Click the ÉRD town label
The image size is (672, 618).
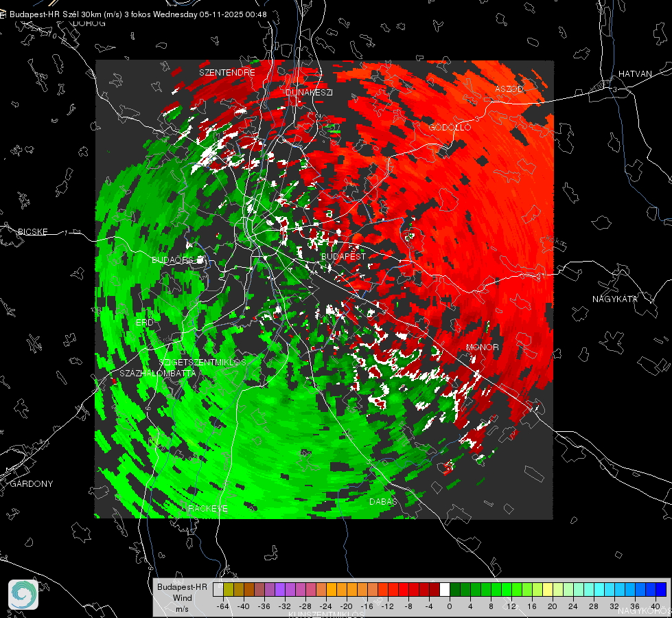tap(144, 322)
